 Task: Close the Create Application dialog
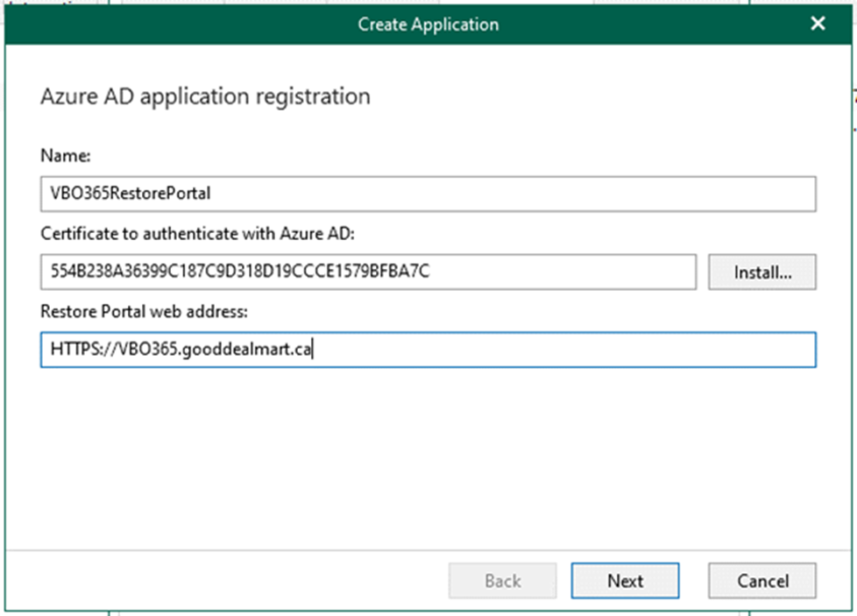pos(818,24)
